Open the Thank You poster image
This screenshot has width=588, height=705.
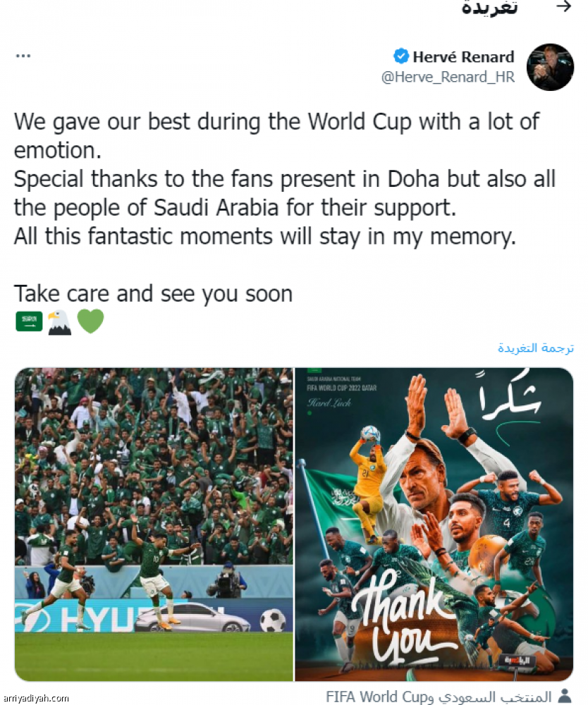pos(434,525)
